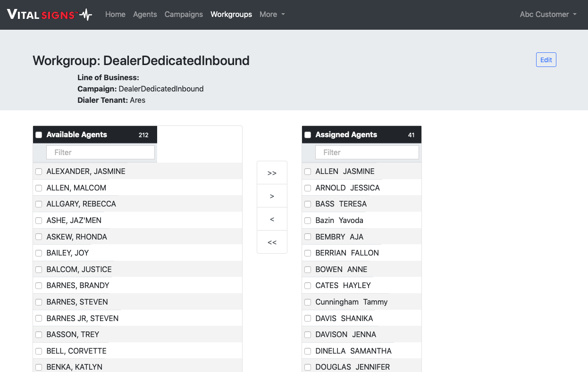Focus the Assigned Agents filter field
Screen dimensions: 588x372
click(367, 152)
